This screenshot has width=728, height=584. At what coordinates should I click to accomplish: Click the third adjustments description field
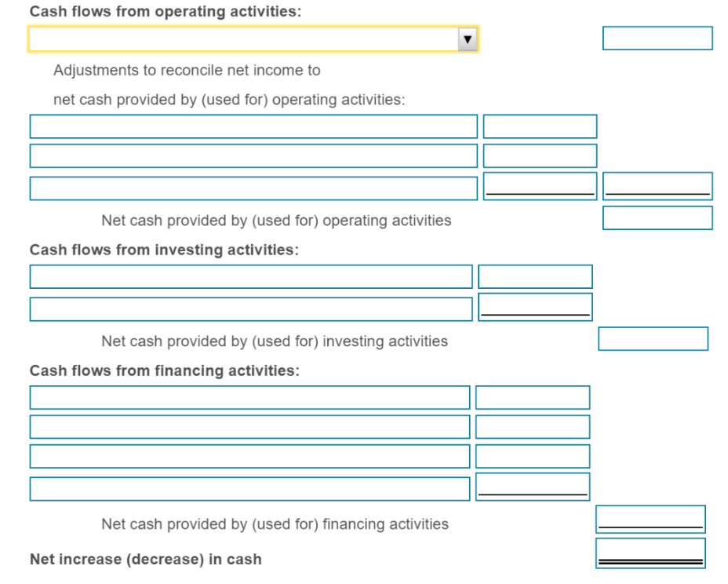pos(253,188)
